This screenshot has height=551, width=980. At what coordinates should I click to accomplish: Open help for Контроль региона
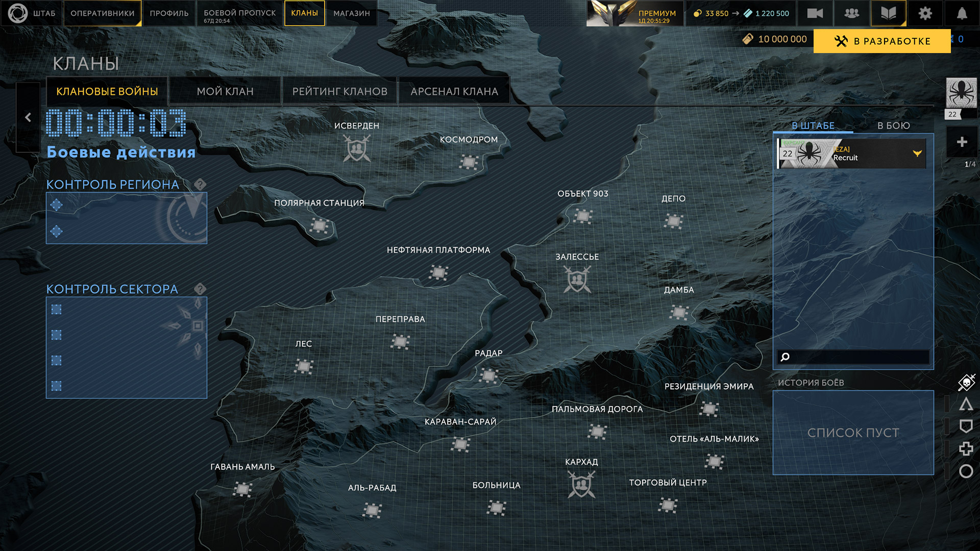(x=200, y=184)
